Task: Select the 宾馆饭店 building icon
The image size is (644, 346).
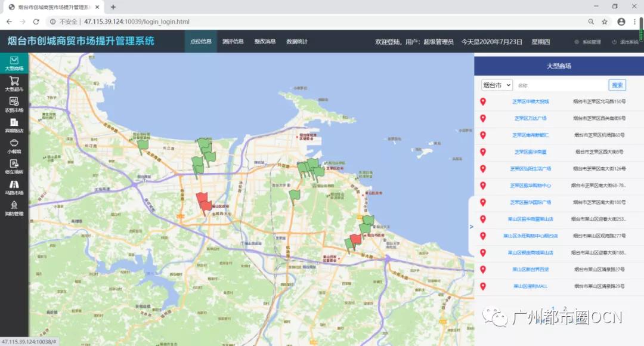Action: pos(14,125)
